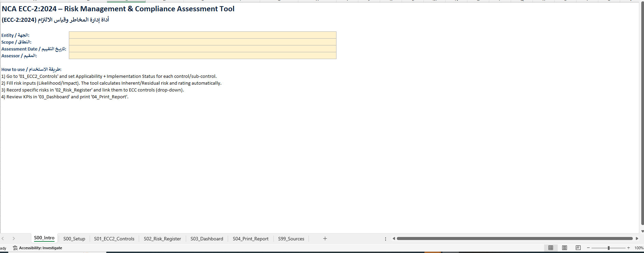The width and height of the screenshot is (644, 253).
Task: Select step 3 text 'Record specific risks in 02_Risk_Register'
Action: [93, 90]
